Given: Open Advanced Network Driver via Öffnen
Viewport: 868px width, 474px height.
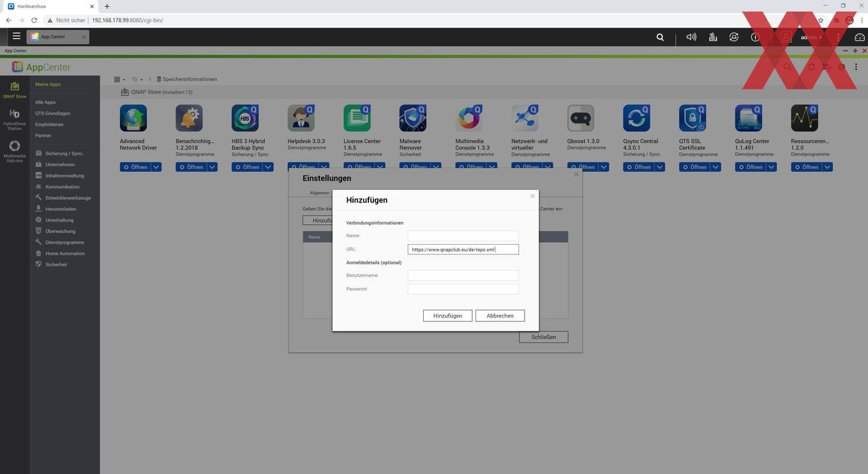Looking at the screenshot, I should [135, 167].
